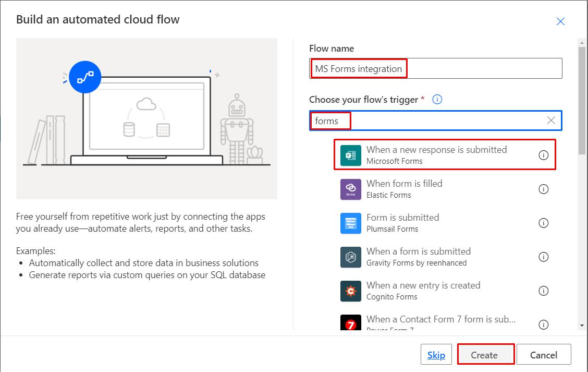Image resolution: width=588 pixels, height=372 pixels.
Task: Click the Elastic Forms purple connector icon
Action: (350, 189)
